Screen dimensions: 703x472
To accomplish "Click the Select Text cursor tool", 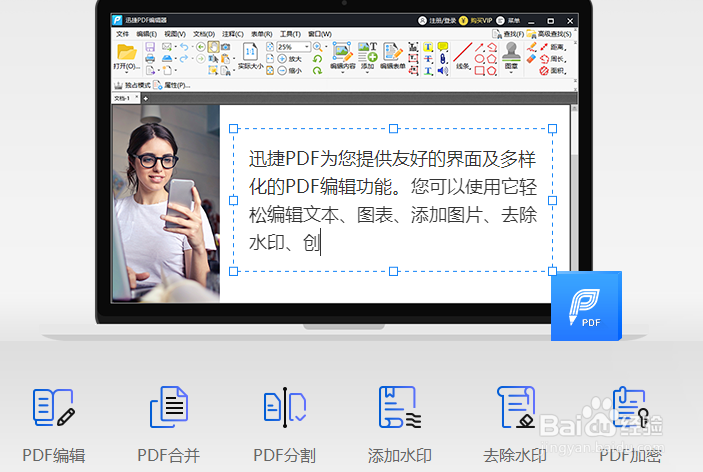I will click(213, 59).
